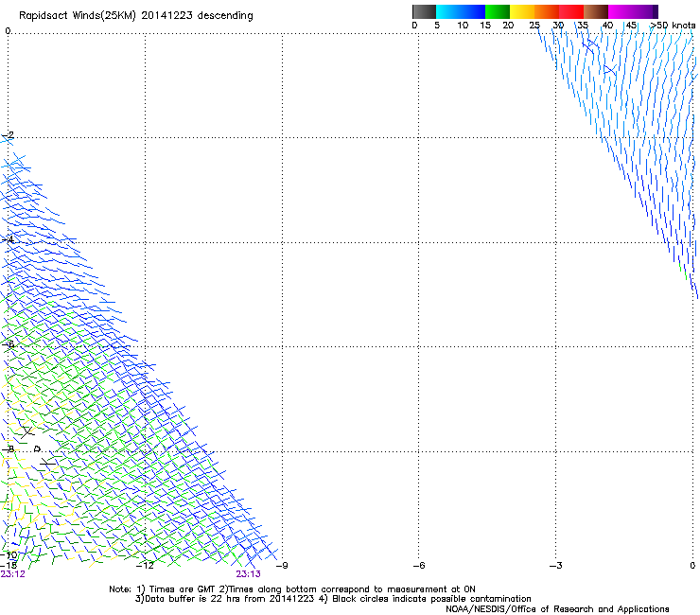
Task: Click the purple "23:13" swath timestamp
Action: tap(248, 574)
